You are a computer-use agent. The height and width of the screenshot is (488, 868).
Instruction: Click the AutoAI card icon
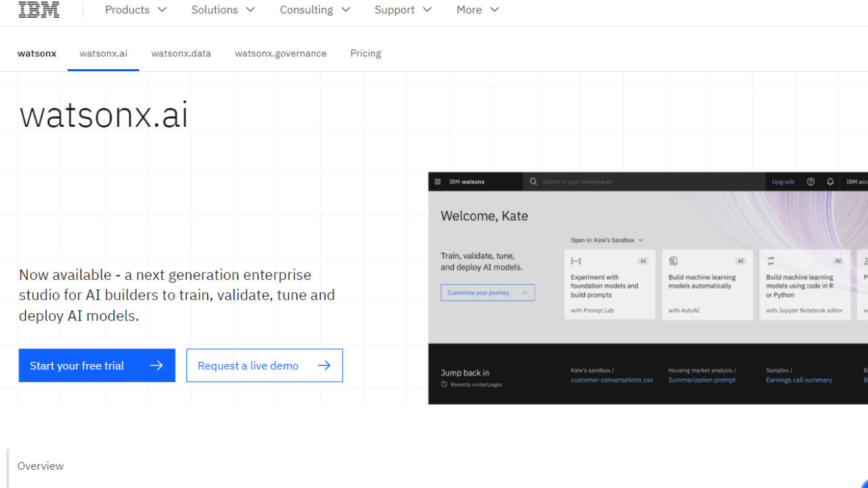pos(673,261)
